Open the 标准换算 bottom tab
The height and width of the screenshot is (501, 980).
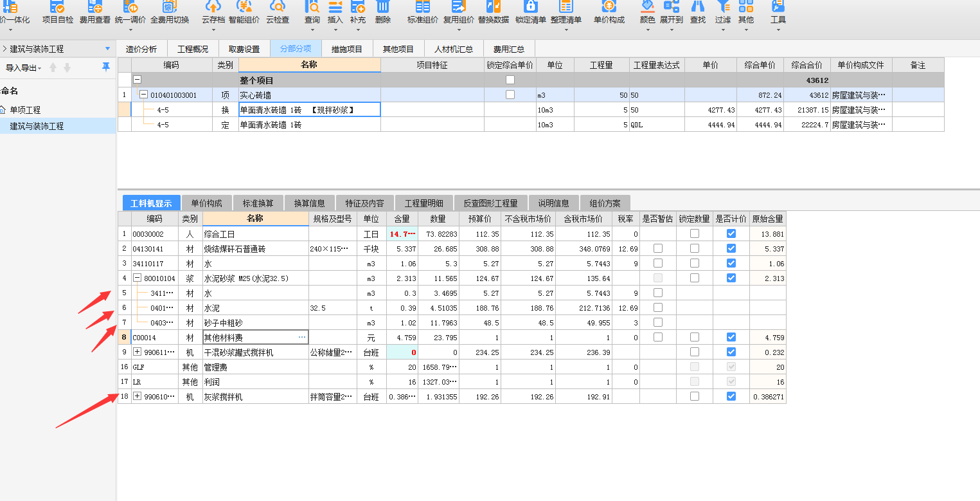[x=258, y=203]
